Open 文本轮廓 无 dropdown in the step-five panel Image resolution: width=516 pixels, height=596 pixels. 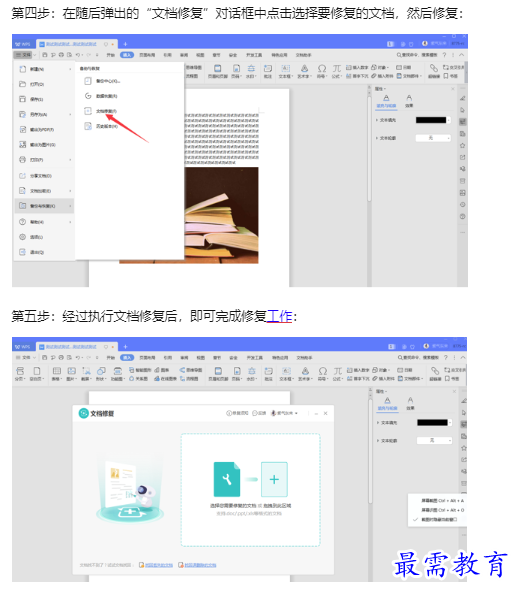[x=434, y=441]
